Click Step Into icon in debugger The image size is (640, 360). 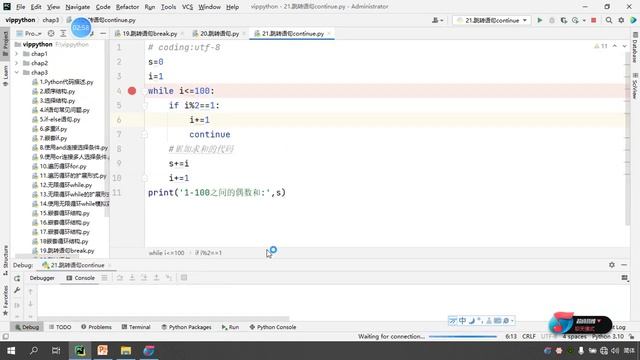pyautogui.click(x=132, y=278)
